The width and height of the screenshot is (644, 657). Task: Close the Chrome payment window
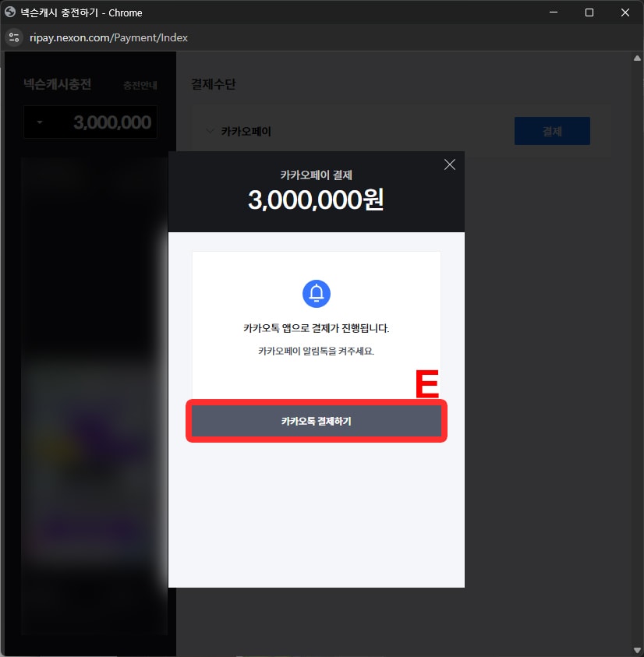tap(625, 12)
